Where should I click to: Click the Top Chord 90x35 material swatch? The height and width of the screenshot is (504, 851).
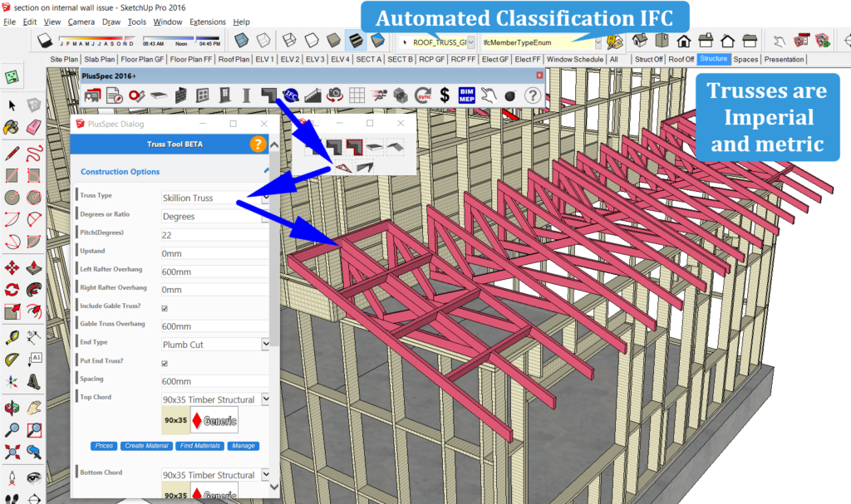click(x=175, y=420)
